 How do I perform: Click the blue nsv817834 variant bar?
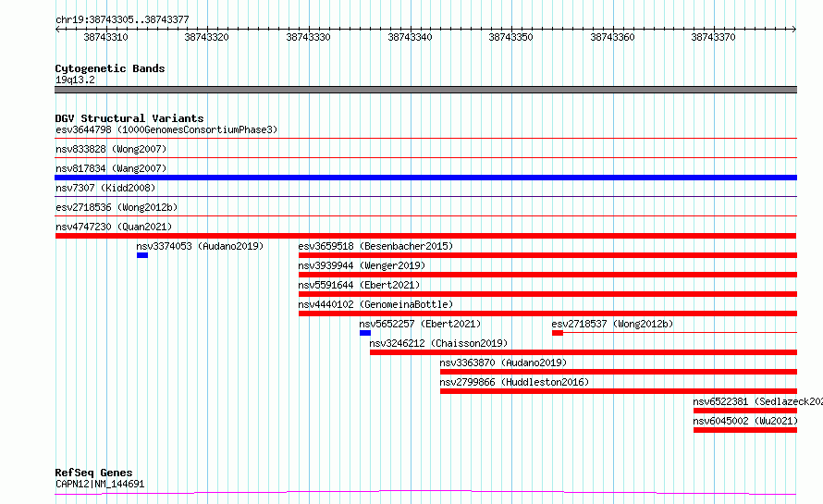point(425,178)
